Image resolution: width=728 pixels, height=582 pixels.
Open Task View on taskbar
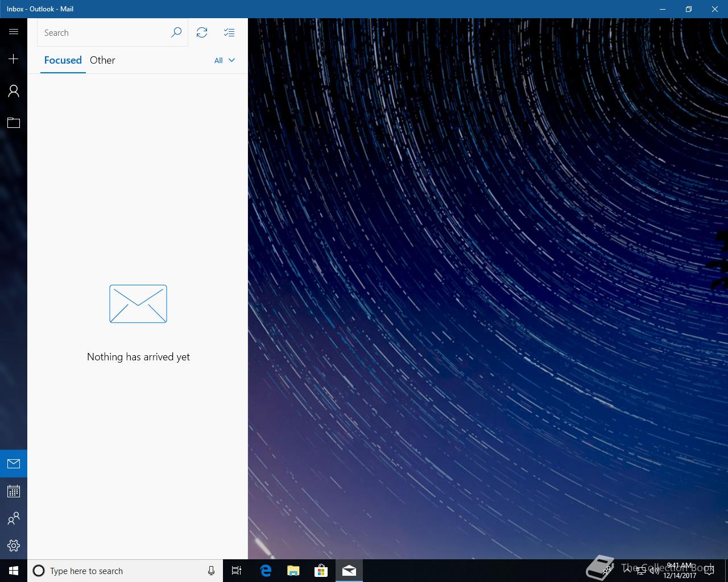[237, 571]
